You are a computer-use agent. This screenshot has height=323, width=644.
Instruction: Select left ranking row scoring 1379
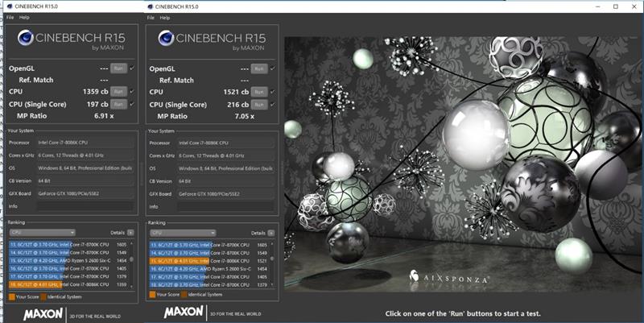tap(68, 276)
